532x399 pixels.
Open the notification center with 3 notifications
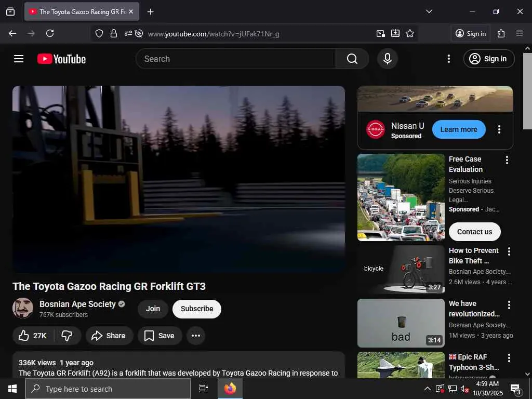516,389
